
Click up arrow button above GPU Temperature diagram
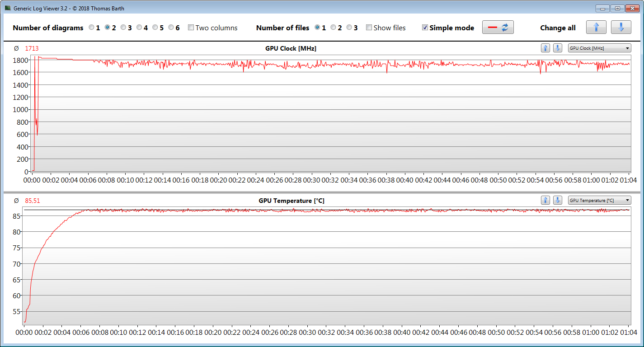tap(545, 200)
